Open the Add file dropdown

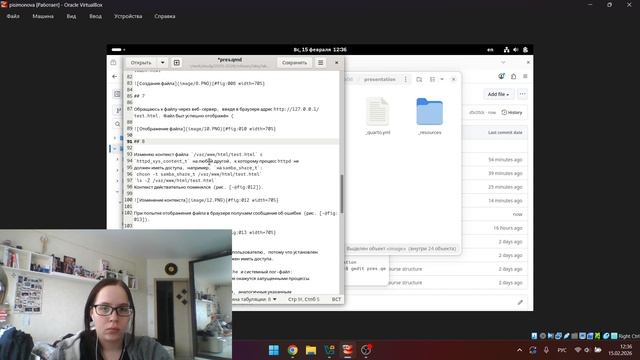tap(498, 94)
